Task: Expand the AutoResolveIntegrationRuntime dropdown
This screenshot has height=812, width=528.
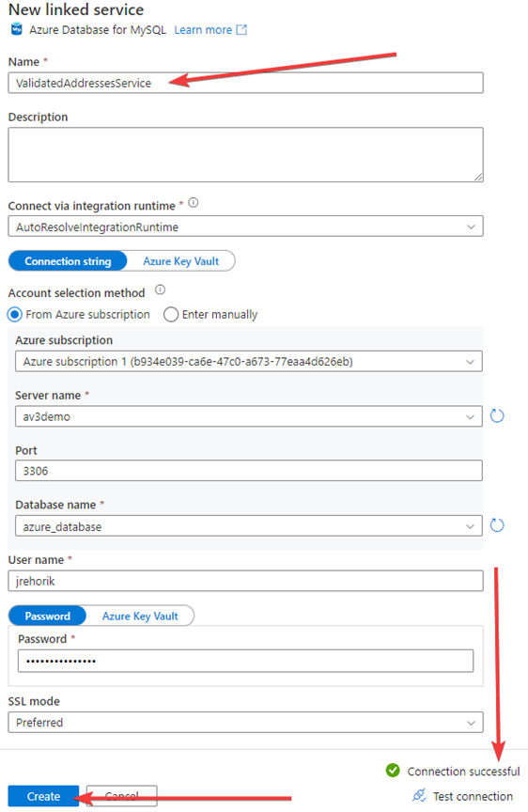Action: pyautogui.click(x=246, y=226)
